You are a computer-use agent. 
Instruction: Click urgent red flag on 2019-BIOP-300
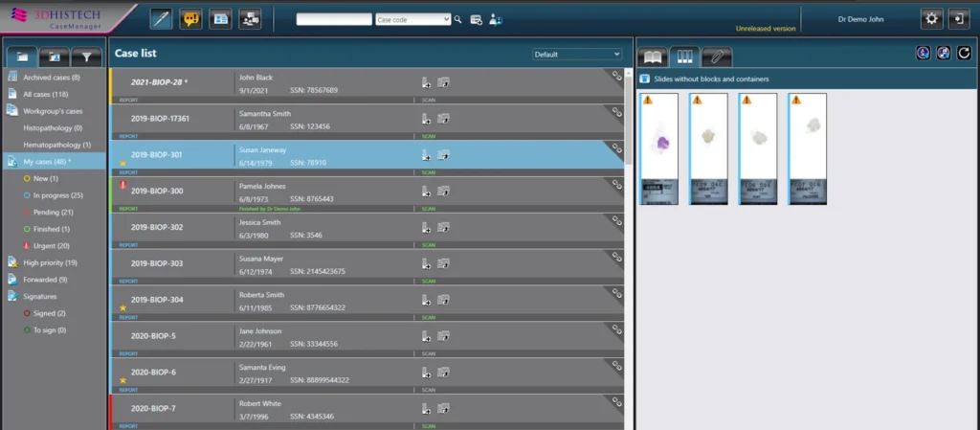tap(122, 185)
